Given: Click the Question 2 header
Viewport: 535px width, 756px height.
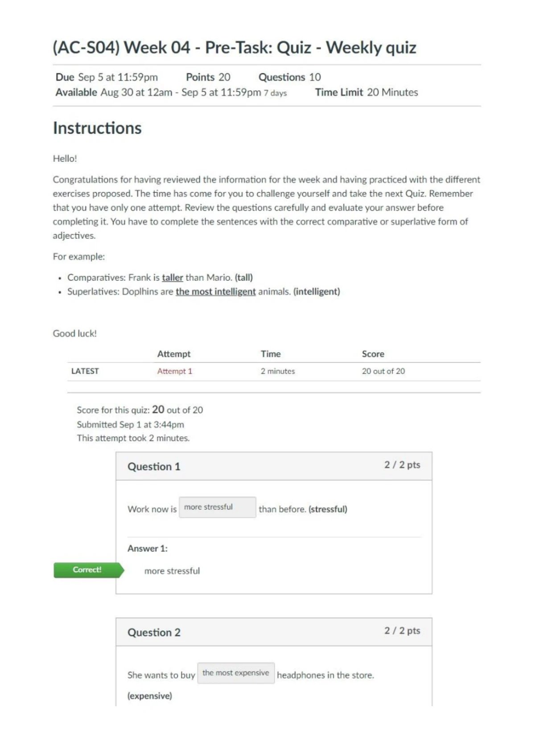Looking at the screenshot, I should click(x=154, y=632).
